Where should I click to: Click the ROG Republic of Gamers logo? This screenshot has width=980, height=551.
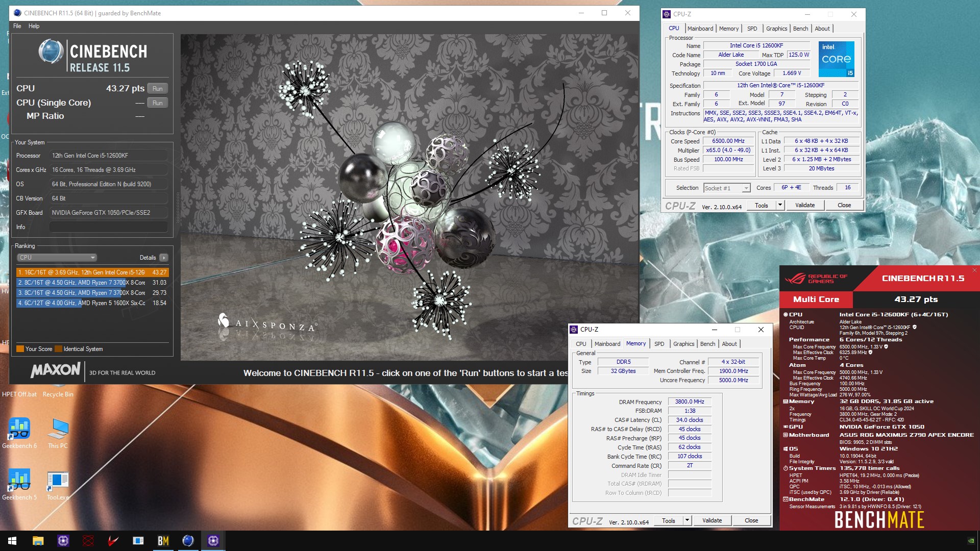coord(816,279)
